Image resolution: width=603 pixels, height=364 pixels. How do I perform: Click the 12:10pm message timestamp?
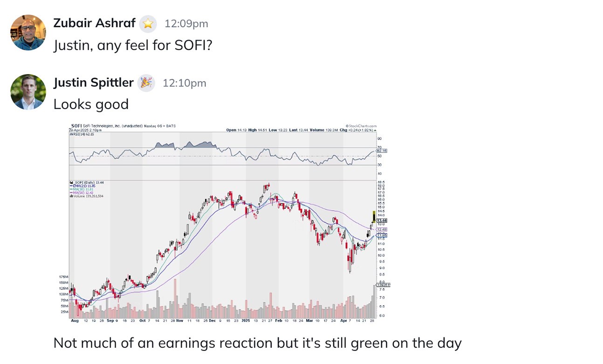click(x=184, y=83)
